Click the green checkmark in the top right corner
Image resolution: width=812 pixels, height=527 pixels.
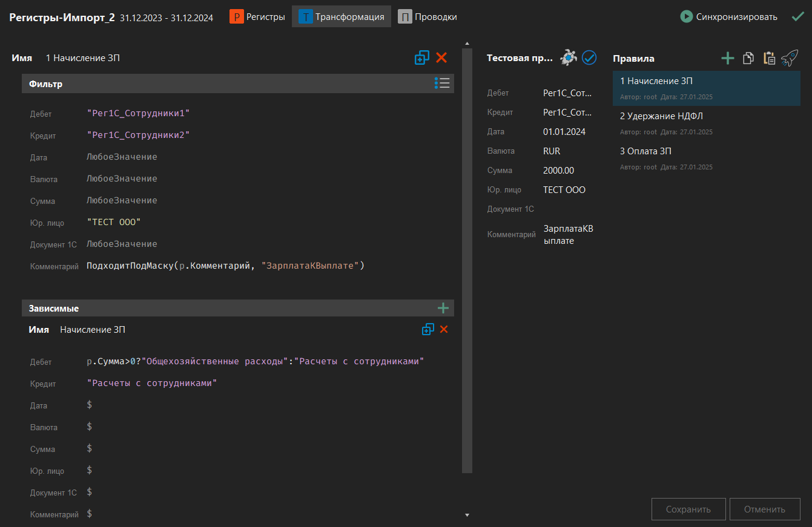click(798, 16)
